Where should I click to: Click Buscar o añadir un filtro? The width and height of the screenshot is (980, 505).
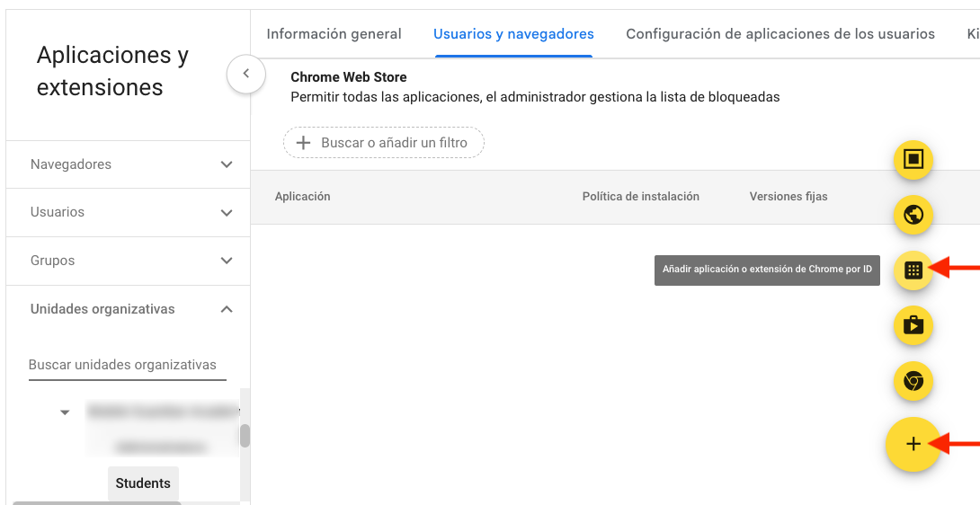coord(394,143)
